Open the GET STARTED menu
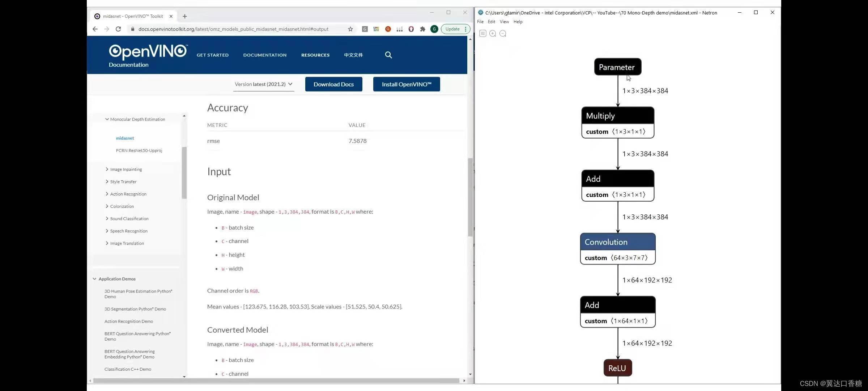The width and height of the screenshot is (868, 391). (213, 55)
